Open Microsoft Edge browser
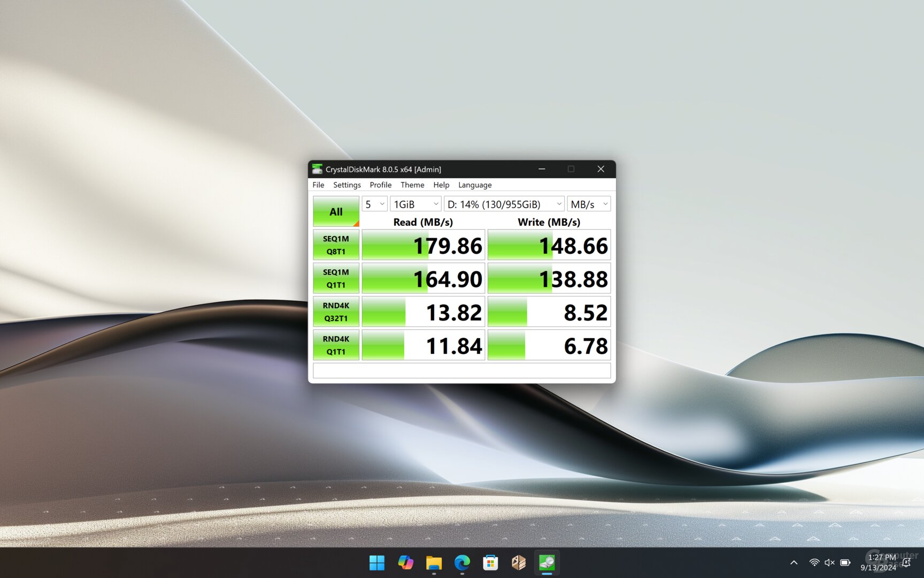 462,562
